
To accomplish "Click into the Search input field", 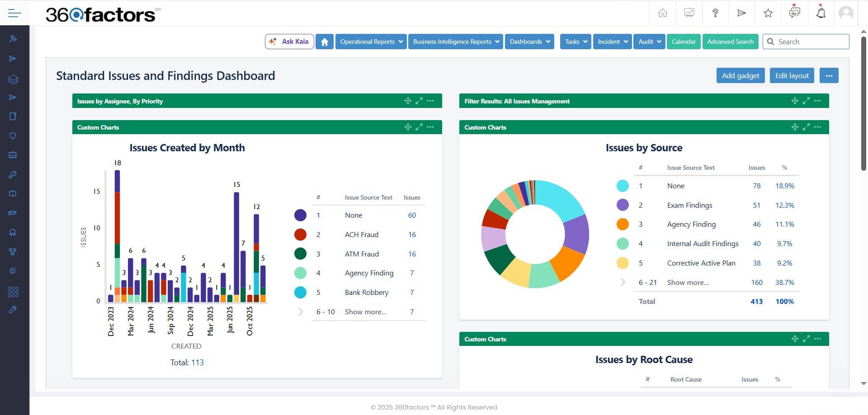I will tap(806, 42).
